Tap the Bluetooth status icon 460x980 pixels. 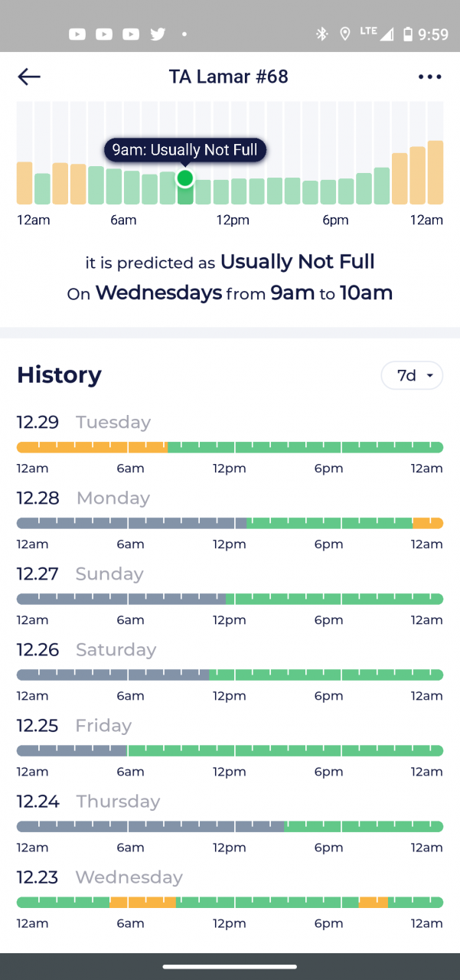(x=322, y=34)
